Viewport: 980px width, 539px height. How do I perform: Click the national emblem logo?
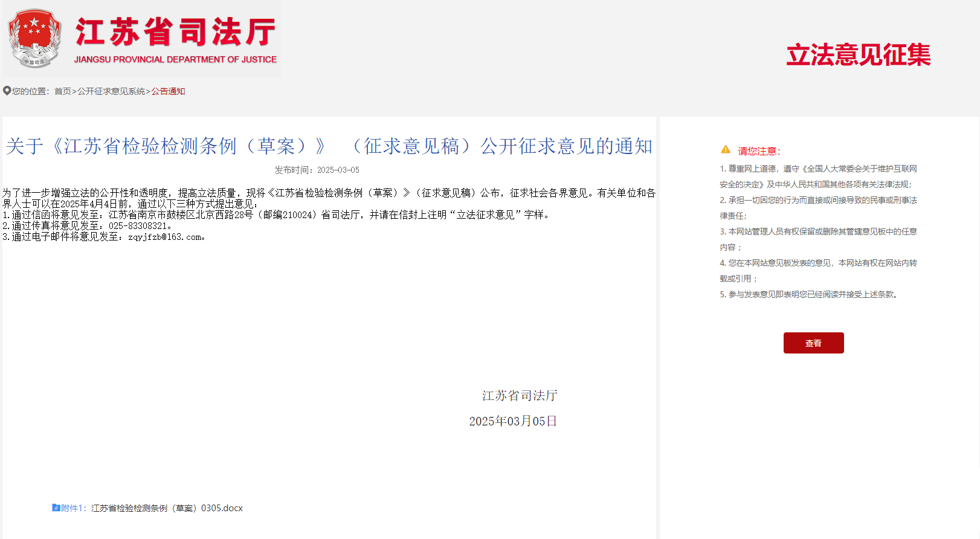34,37
